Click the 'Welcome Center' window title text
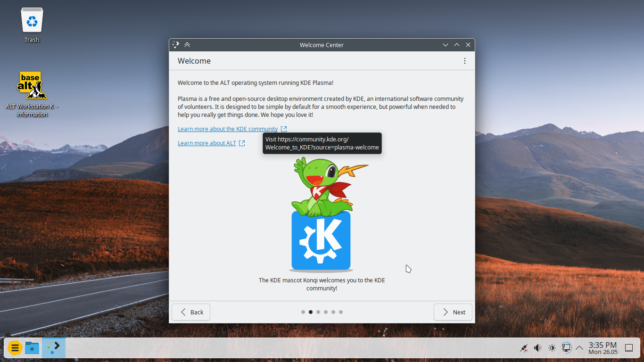 (x=322, y=45)
